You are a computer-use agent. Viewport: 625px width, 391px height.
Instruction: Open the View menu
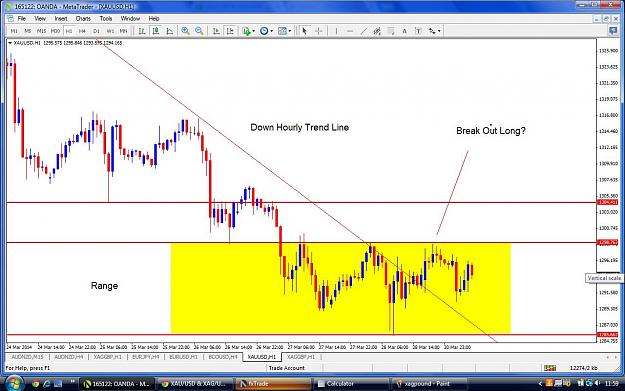[x=40, y=18]
